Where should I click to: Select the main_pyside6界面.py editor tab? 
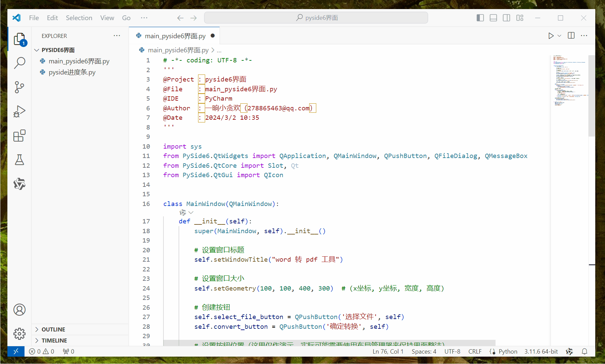tap(174, 36)
